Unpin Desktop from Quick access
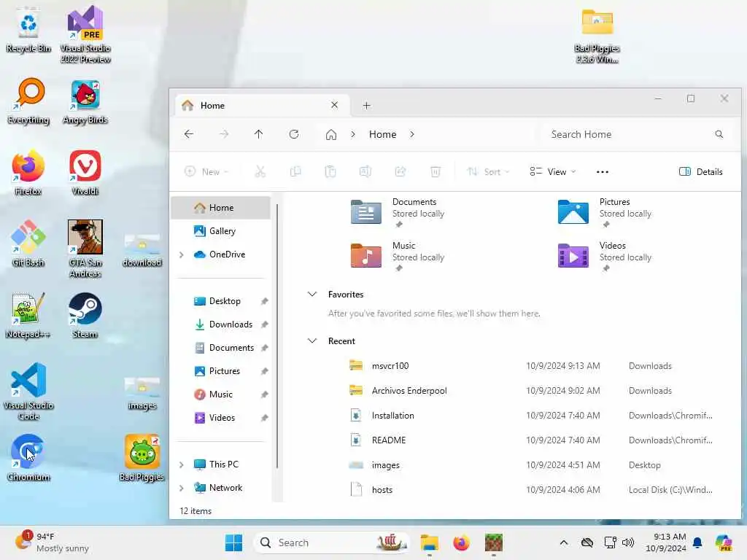The width and height of the screenshot is (747, 560). point(264,301)
